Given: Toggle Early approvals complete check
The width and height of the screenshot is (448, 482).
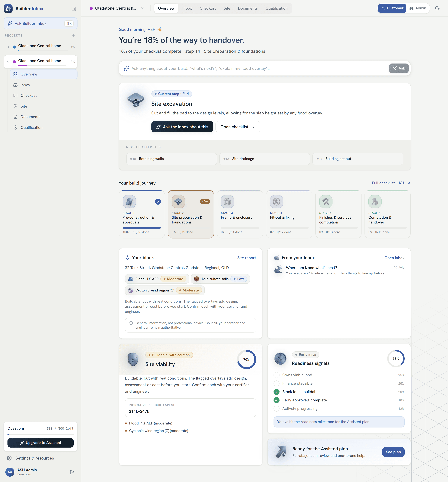Looking at the screenshot, I should (276, 400).
